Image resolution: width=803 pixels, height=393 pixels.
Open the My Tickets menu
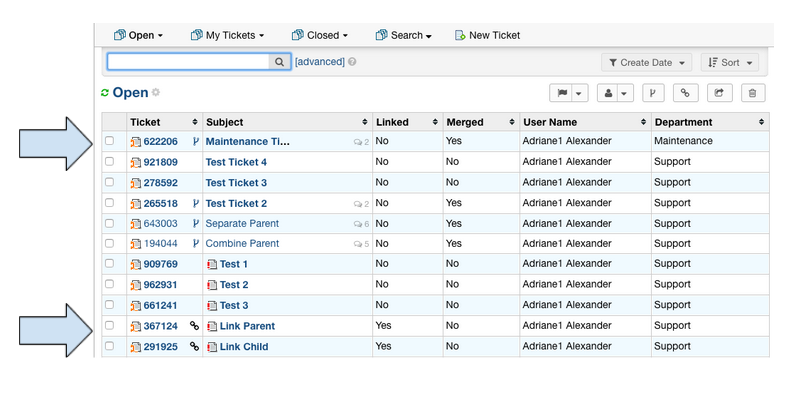coord(227,35)
